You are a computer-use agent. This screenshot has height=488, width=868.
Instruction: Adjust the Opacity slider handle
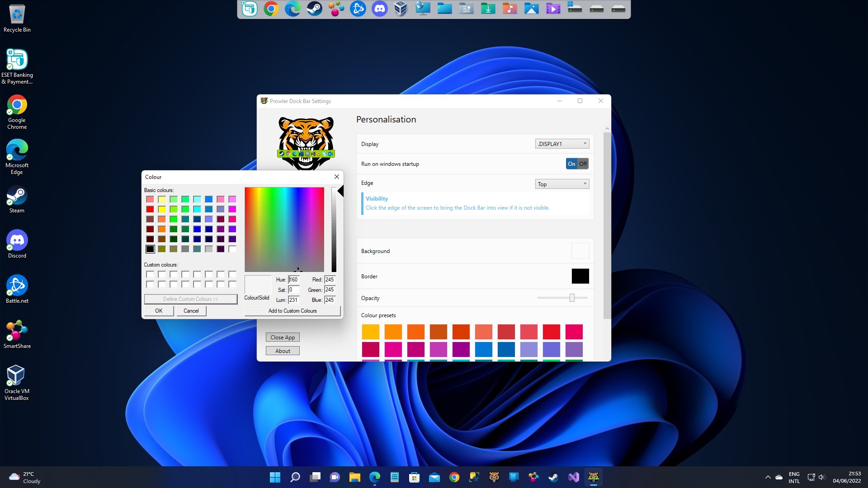tap(572, 298)
